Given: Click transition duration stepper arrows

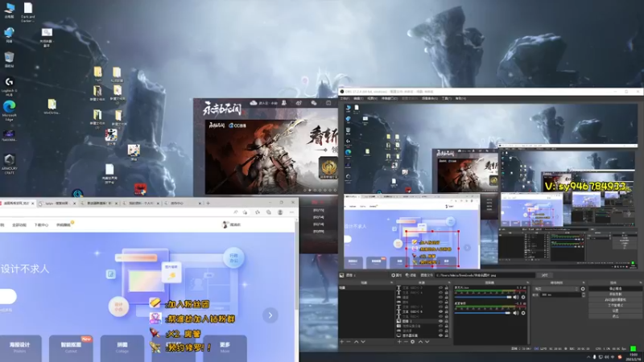Looking at the screenshot, I should [x=584, y=294].
